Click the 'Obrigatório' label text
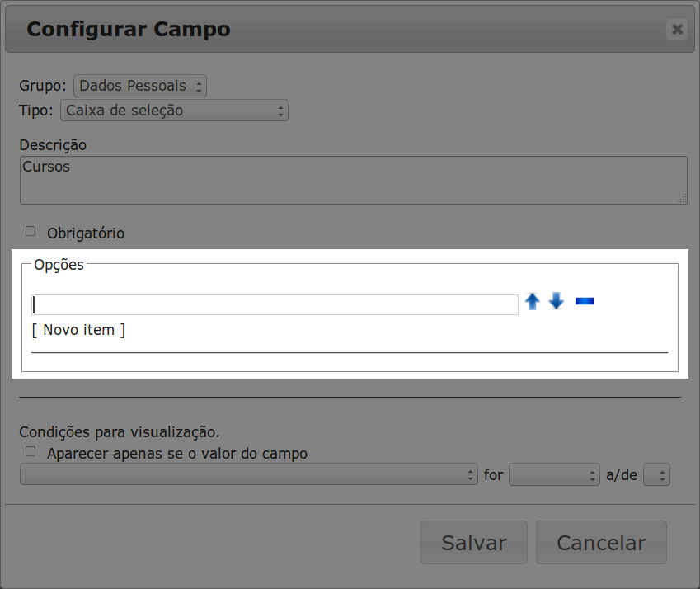 coord(86,233)
